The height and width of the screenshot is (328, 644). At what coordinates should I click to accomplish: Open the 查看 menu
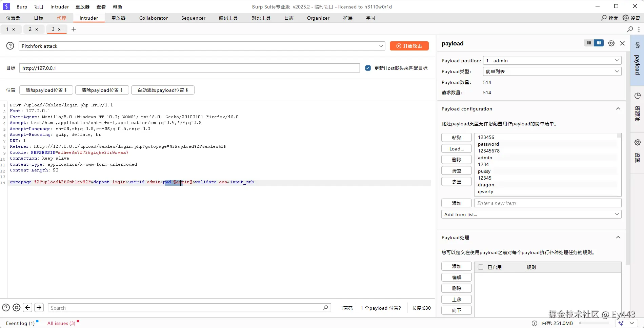click(101, 7)
